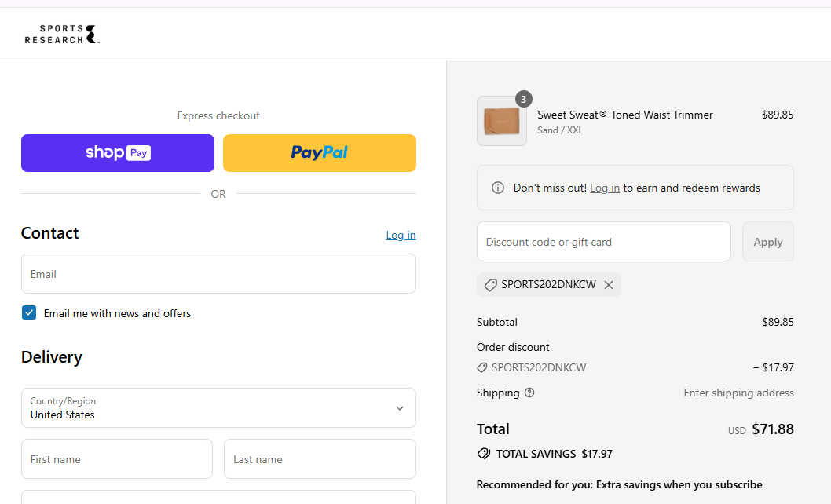Choose PayPal express checkout
The image size is (831, 504).
320,152
